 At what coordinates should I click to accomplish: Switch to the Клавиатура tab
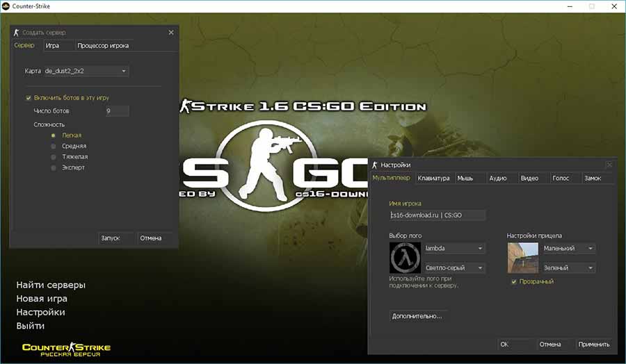coord(433,179)
